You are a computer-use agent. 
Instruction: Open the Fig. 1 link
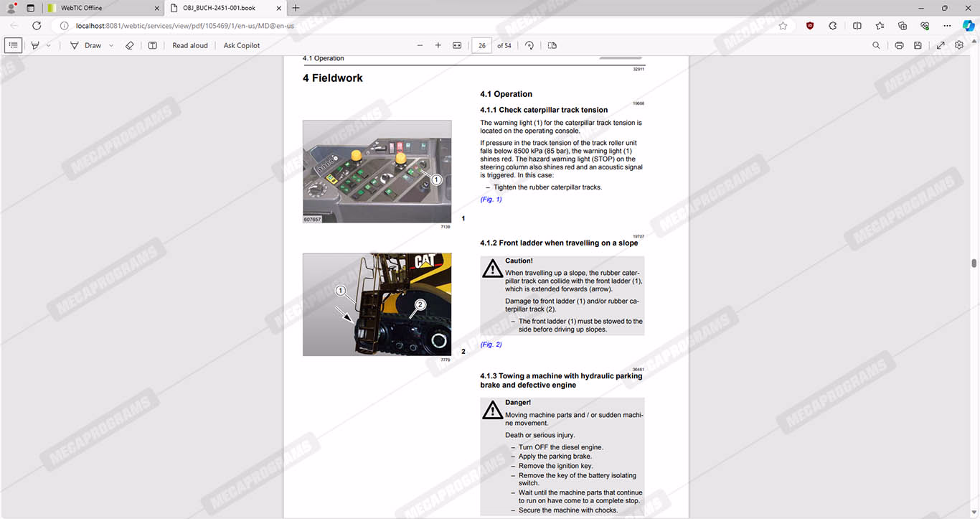coord(491,200)
